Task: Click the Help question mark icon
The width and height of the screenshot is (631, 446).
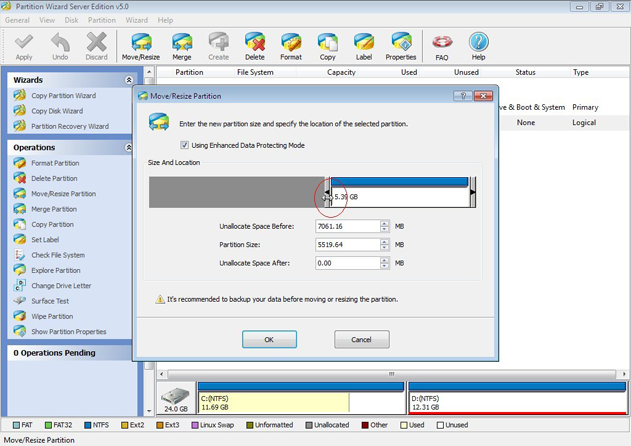Action: pos(478,46)
